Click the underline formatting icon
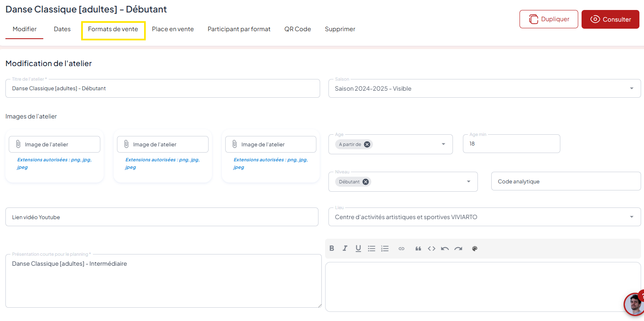This screenshot has width=644, height=321. [358, 249]
